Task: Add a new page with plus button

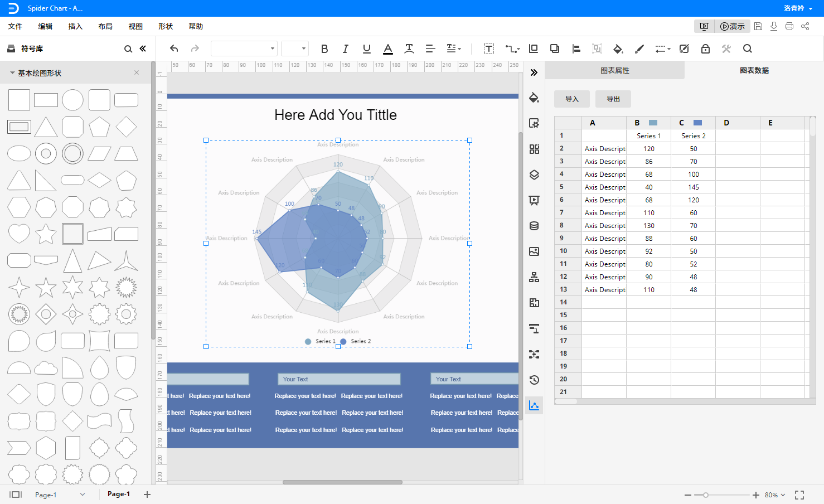Action: (x=147, y=495)
